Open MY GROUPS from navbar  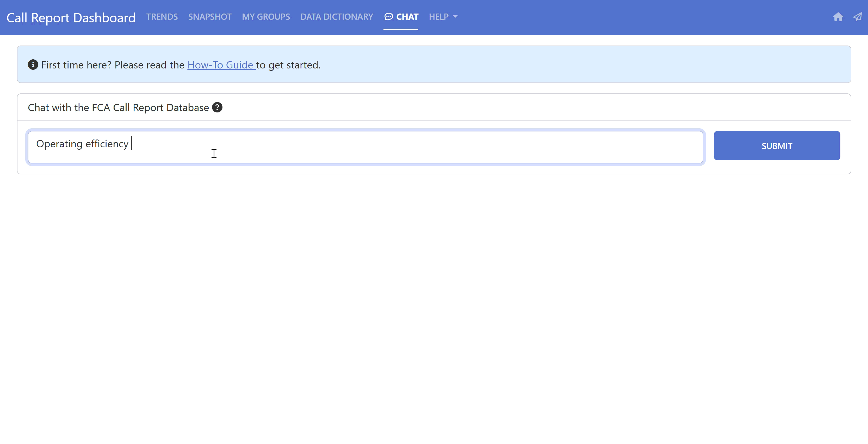point(265,17)
